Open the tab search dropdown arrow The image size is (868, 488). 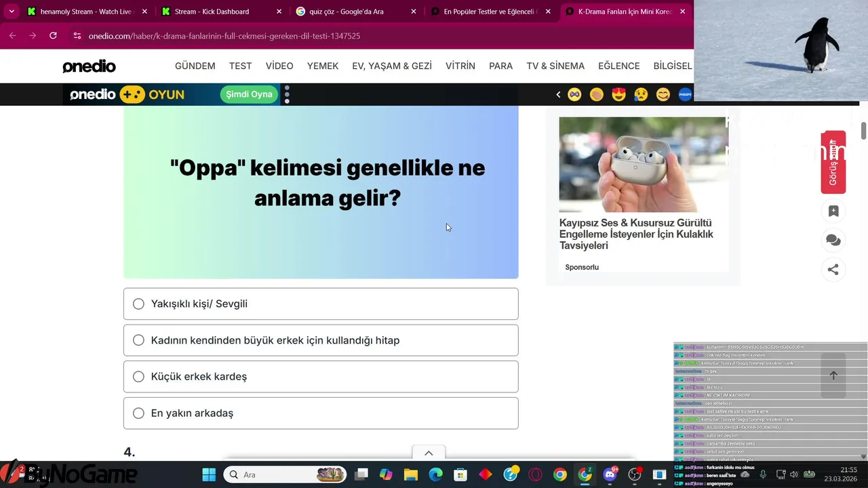pyautogui.click(x=12, y=12)
